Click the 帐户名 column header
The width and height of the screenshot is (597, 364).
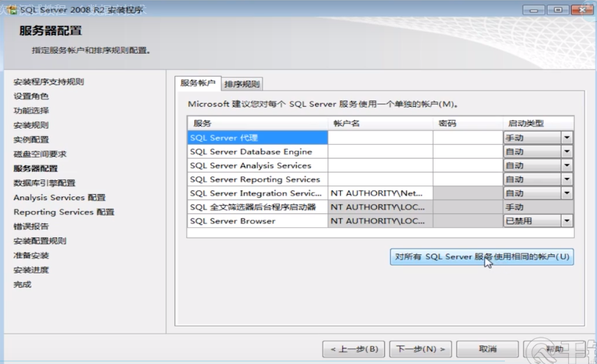pyautogui.click(x=380, y=124)
